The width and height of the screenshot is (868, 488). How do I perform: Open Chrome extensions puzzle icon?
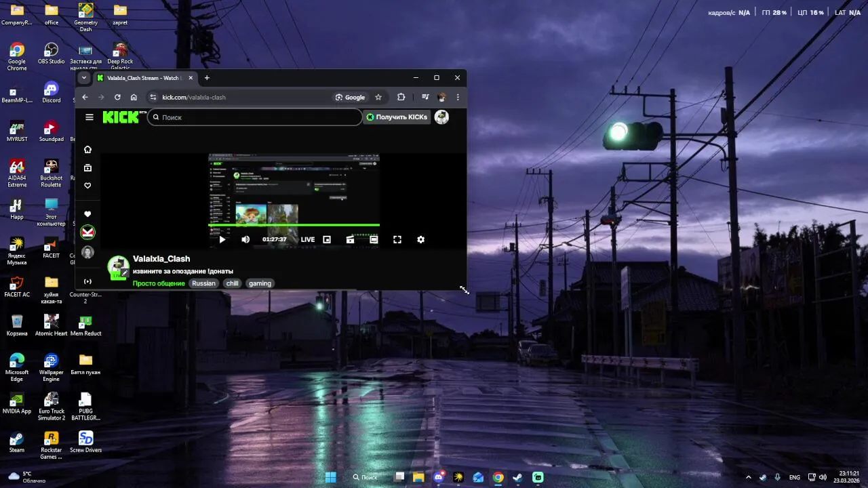click(x=401, y=97)
